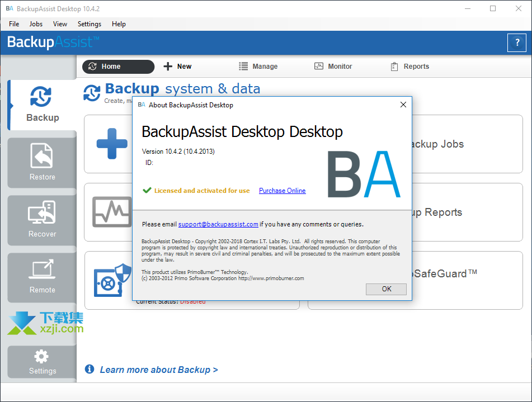Image resolution: width=532 pixels, height=402 pixels.
Task: Switch to the Reports tab
Action: [410, 67]
